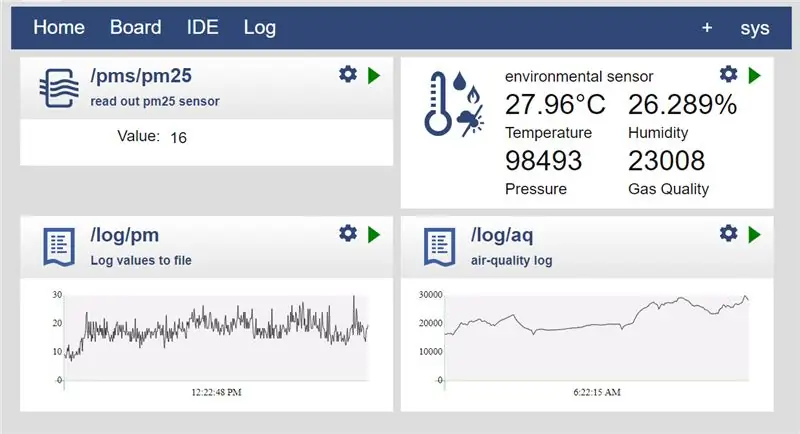This screenshot has width=800, height=434.
Task: Click the pm25 sensor airflow icon
Action: 59,89
